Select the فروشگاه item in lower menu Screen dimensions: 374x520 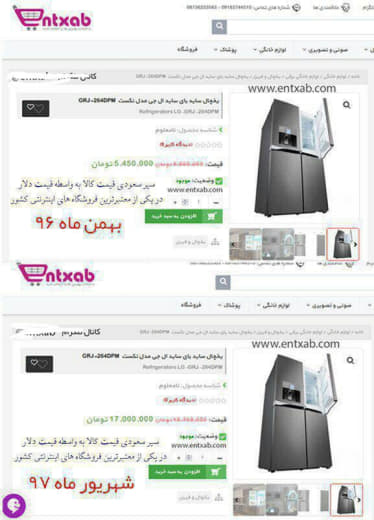pyautogui.click(x=191, y=305)
